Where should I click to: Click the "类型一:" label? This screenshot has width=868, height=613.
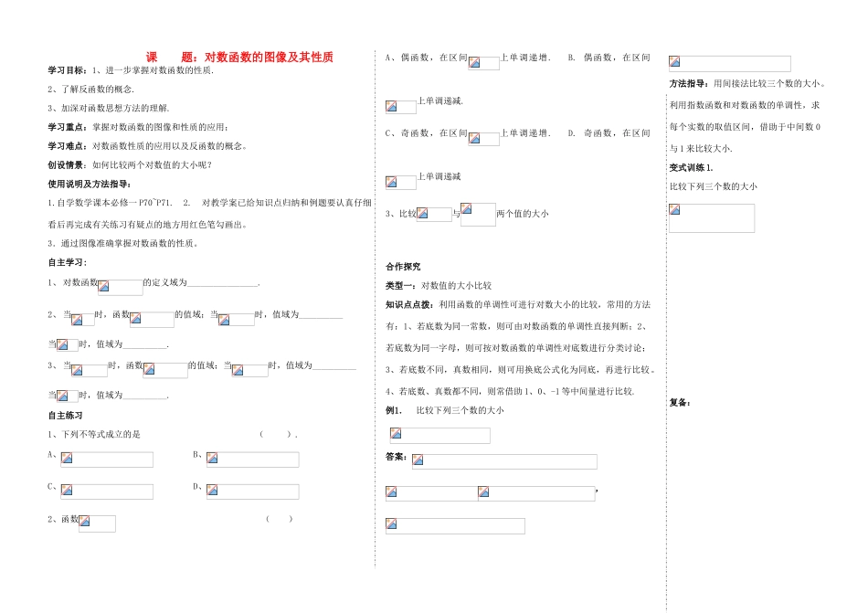pyautogui.click(x=402, y=285)
